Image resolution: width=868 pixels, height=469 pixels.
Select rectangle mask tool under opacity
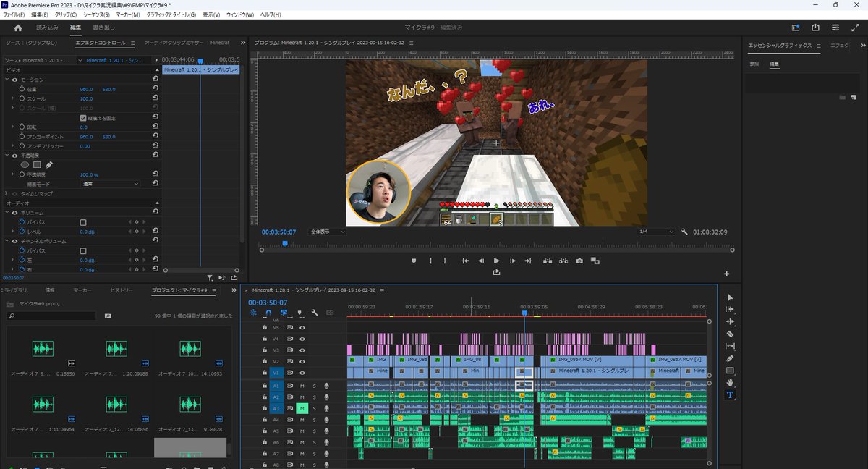tap(37, 164)
